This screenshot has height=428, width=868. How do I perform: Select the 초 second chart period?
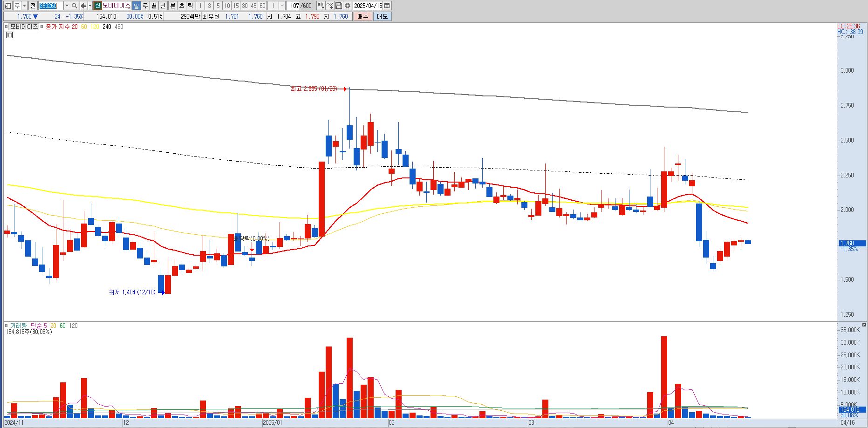(181, 6)
